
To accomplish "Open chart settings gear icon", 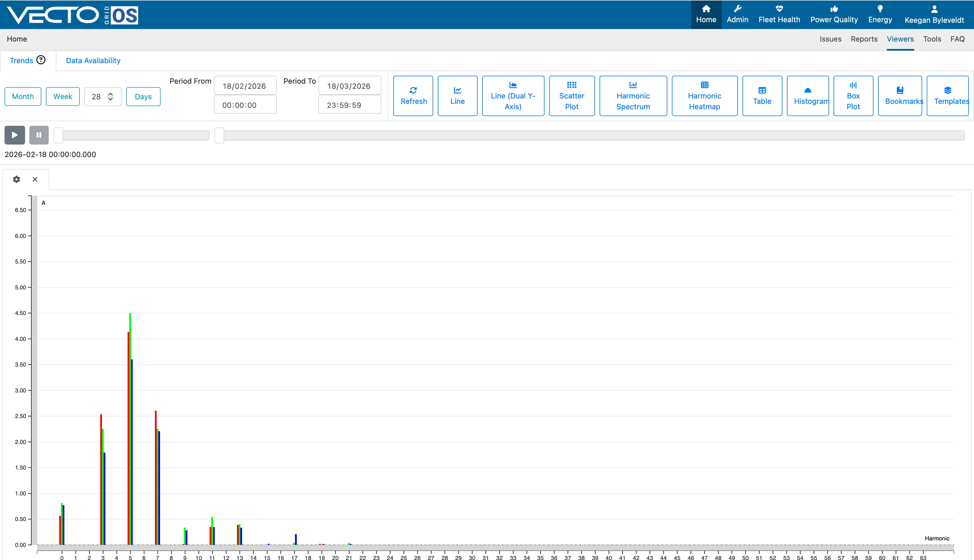I will tap(17, 179).
